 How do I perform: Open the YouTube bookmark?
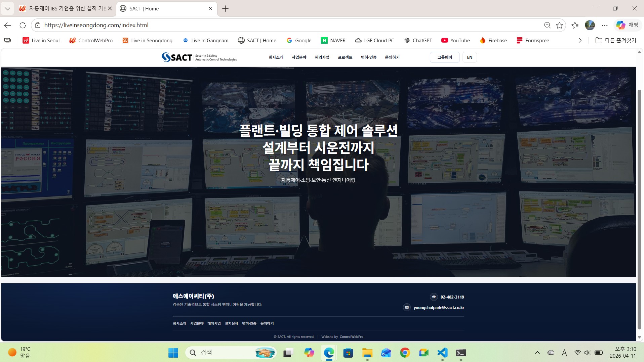[x=455, y=40]
